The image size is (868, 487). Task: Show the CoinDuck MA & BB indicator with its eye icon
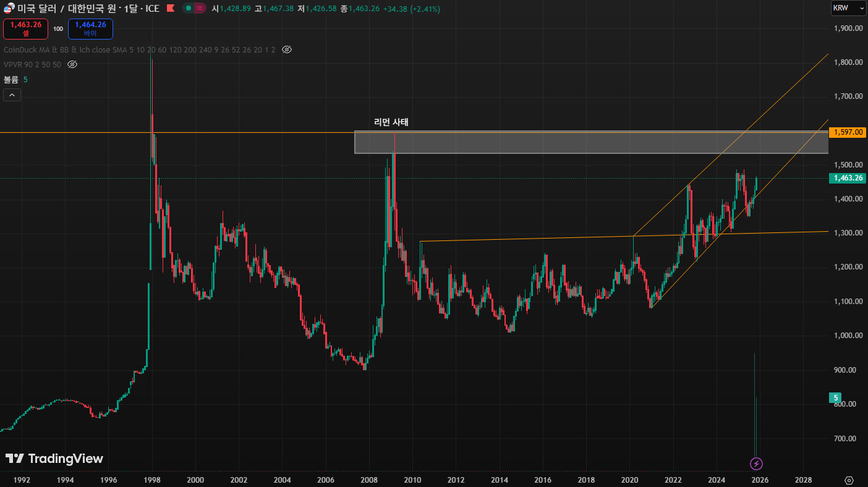[x=286, y=49]
